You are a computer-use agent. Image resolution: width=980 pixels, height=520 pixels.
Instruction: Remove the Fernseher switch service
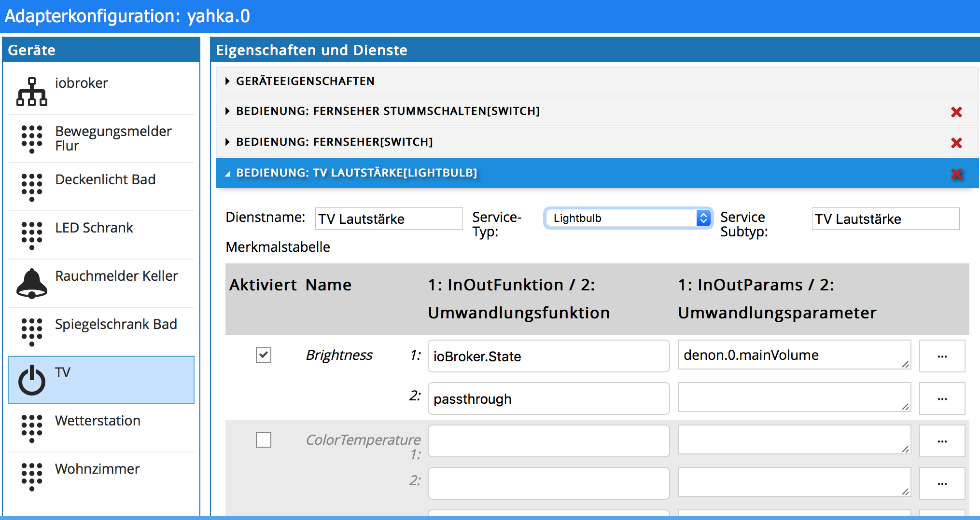coord(956,143)
